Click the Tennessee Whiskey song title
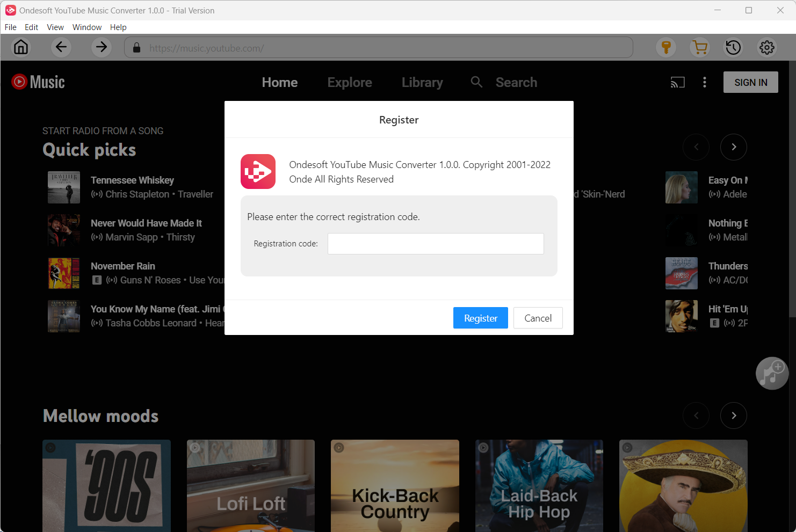796x532 pixels. click(x=132, y=180)
